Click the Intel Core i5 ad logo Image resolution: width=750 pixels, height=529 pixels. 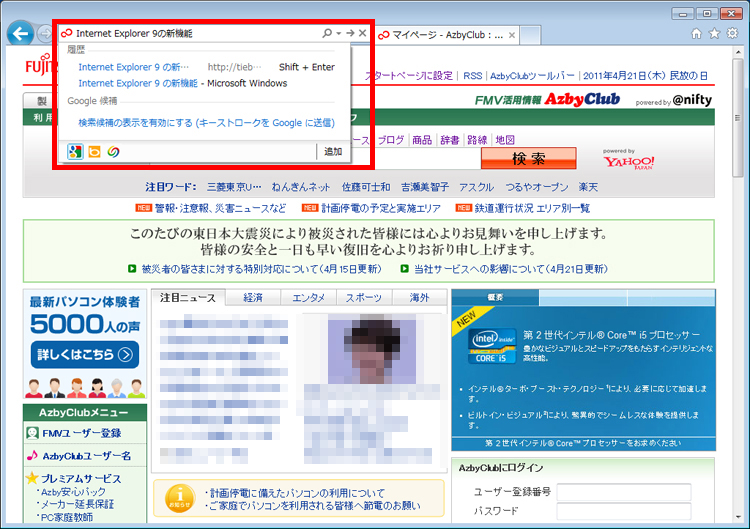tap(492, 346)
